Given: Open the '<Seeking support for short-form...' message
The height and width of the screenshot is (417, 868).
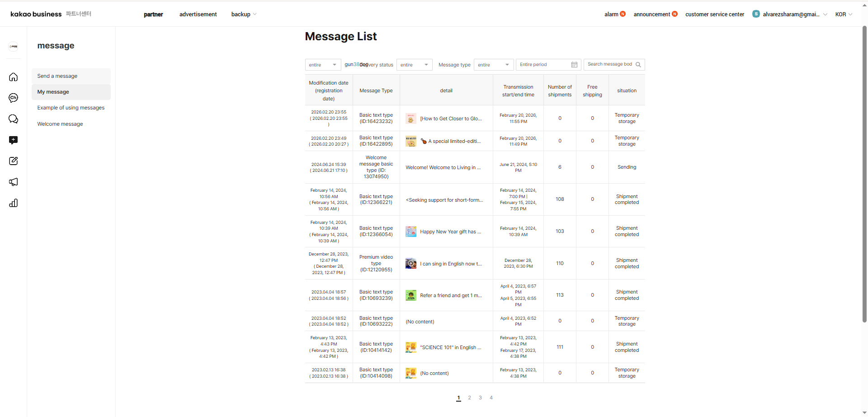Looking at the screenshot, I should coord(444,200).
